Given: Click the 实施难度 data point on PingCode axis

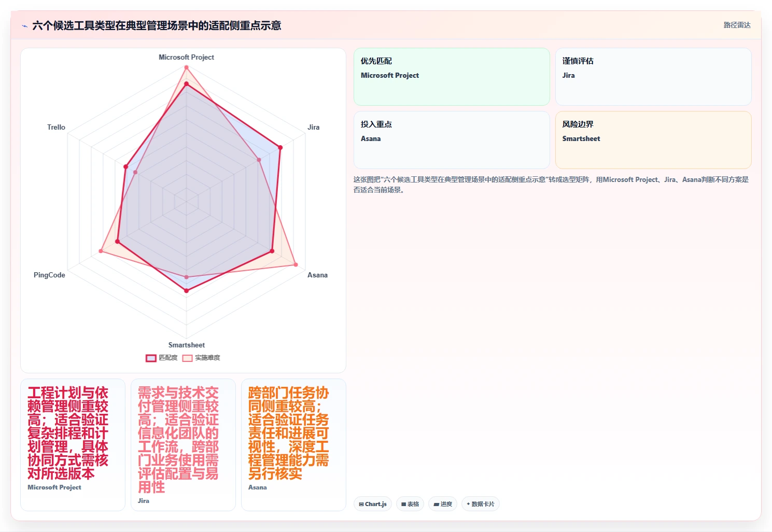Looking at the screenshot, I should click(101, 251).
